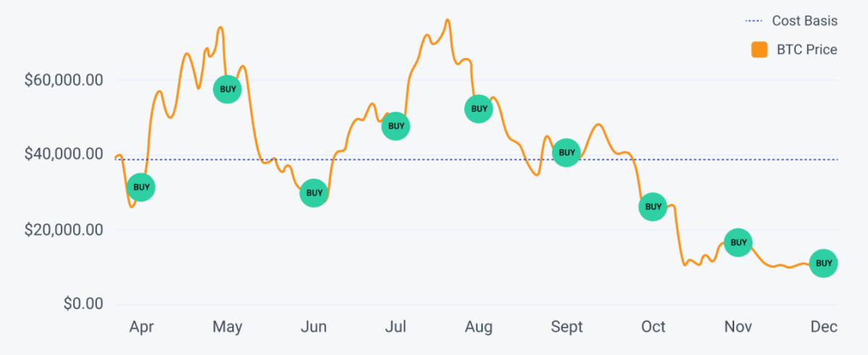868x355 pixels.
Task: Open the BUY marker above Jul
Action: (x=396, y=126)
